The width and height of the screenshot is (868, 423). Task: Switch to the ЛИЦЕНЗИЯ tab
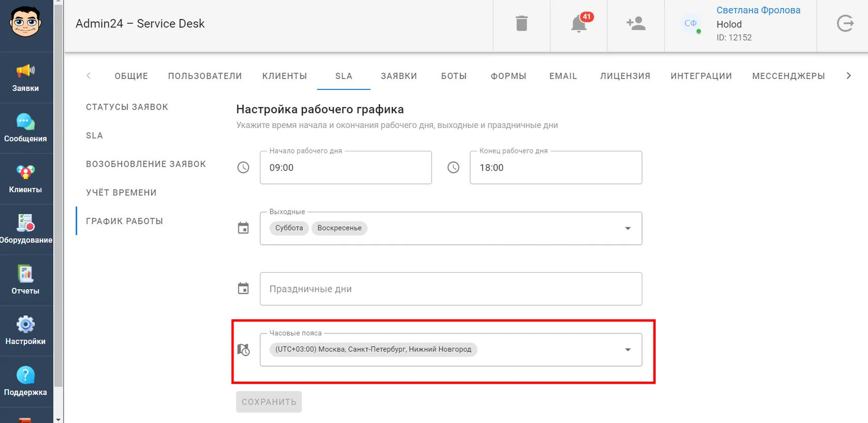[625, 76]
